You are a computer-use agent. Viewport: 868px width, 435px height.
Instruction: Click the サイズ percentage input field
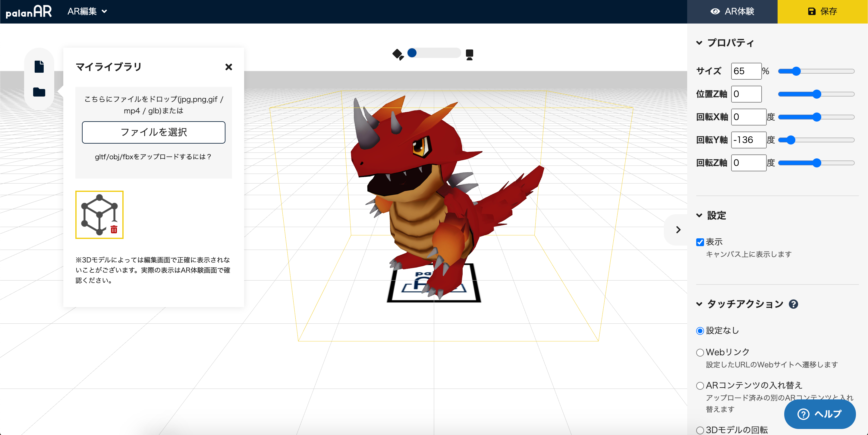pyautogui.click(x=746, y=71)
